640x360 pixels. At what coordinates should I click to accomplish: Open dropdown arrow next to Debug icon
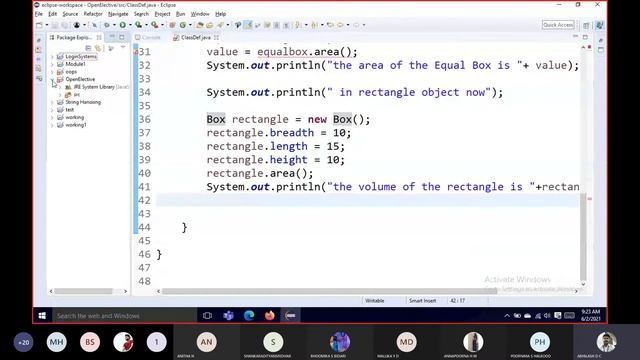pos(114,25)
